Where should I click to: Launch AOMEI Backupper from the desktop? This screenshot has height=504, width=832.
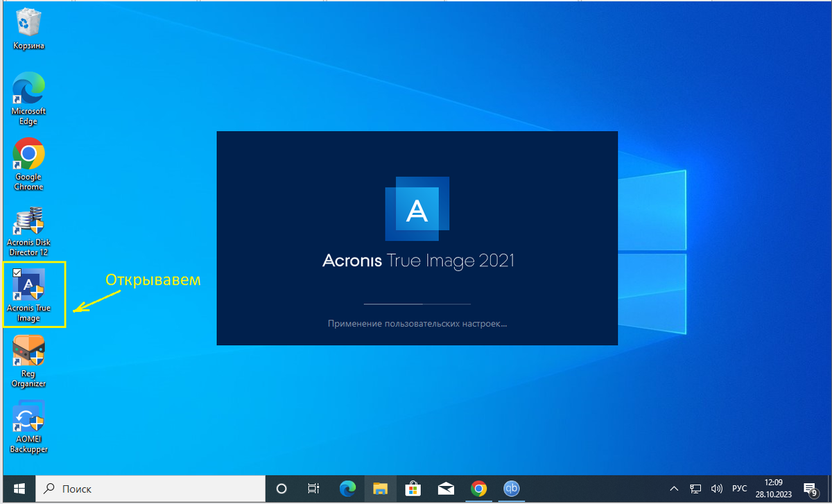point(28,426)
